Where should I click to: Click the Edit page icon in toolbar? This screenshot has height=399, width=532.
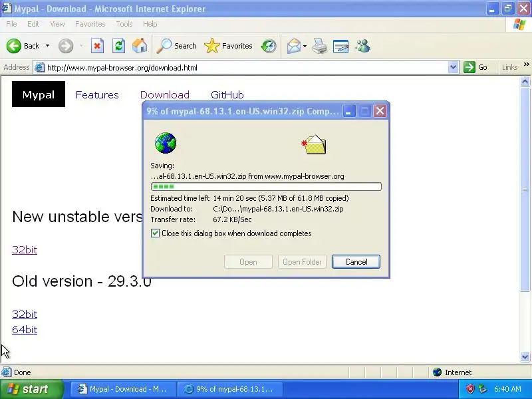[341, 46]
